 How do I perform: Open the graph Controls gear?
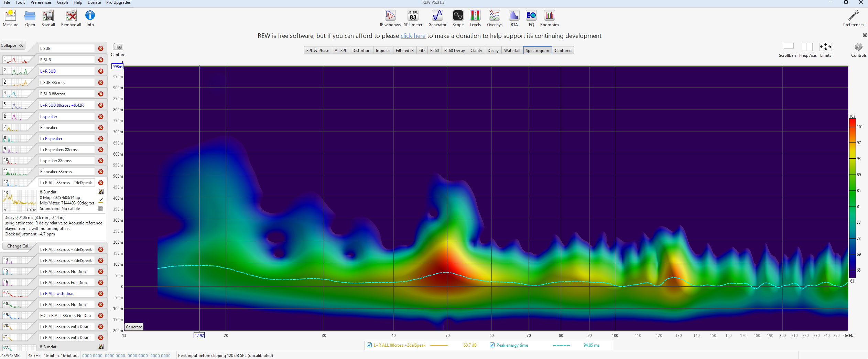coord(858,47)
